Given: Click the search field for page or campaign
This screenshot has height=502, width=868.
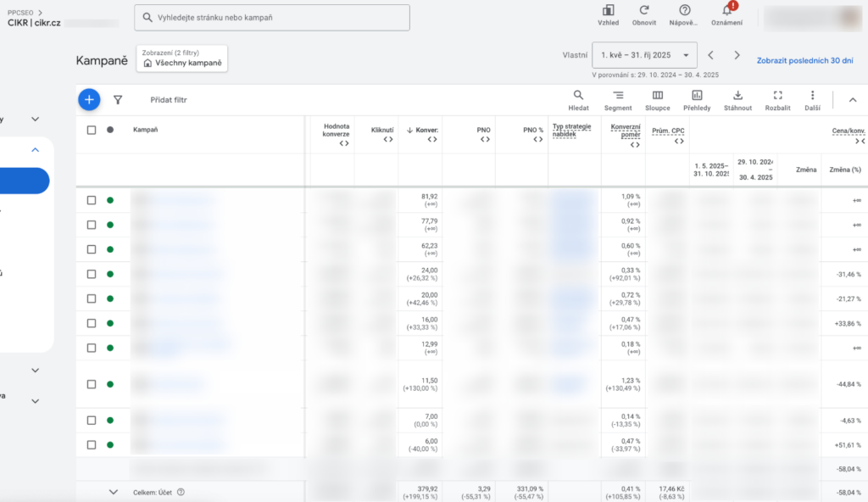Looking at the screenshot, I should tap(272, 18).
